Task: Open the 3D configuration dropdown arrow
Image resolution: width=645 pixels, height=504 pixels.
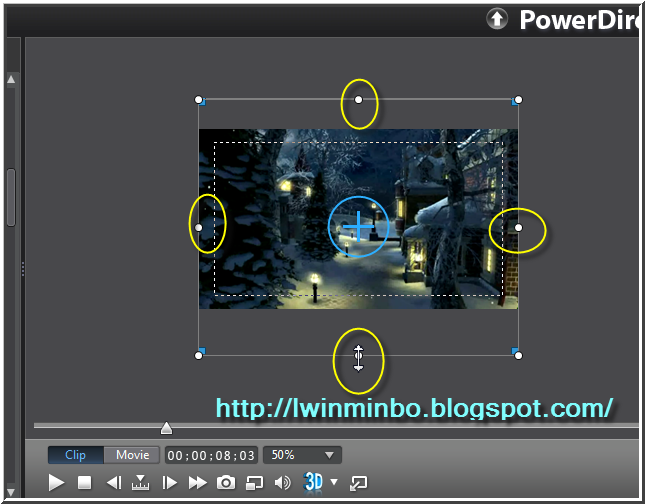Action: coord(334,481)
